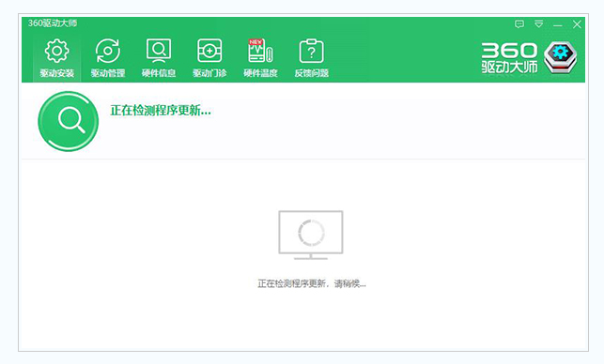Screen dimensions: 604x364
Task: Open the 驱动门诊 first-aid kit icon
Action: click(x=209, y=51)
